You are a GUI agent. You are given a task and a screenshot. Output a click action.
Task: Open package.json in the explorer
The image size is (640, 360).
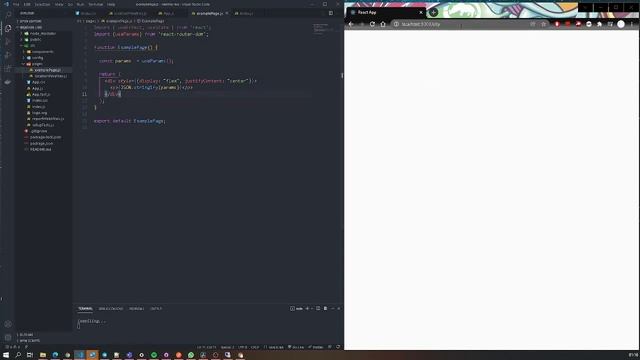click(x=41, y=143)
